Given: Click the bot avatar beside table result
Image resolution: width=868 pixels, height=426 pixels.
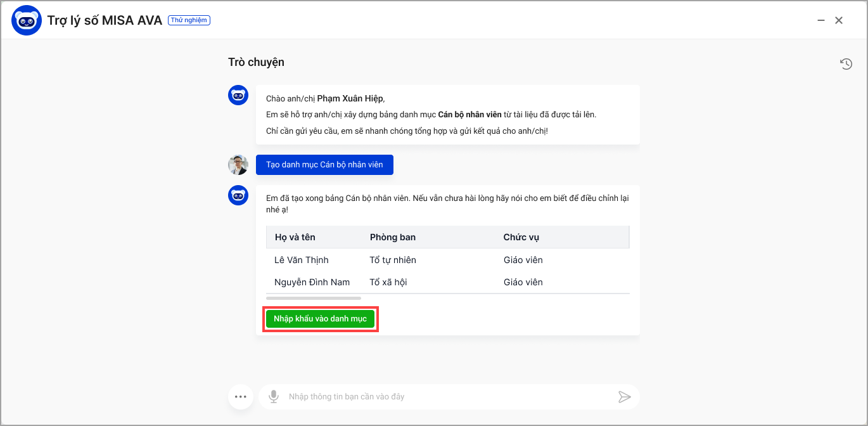Looking at the screenshot, I should point(238,195).
